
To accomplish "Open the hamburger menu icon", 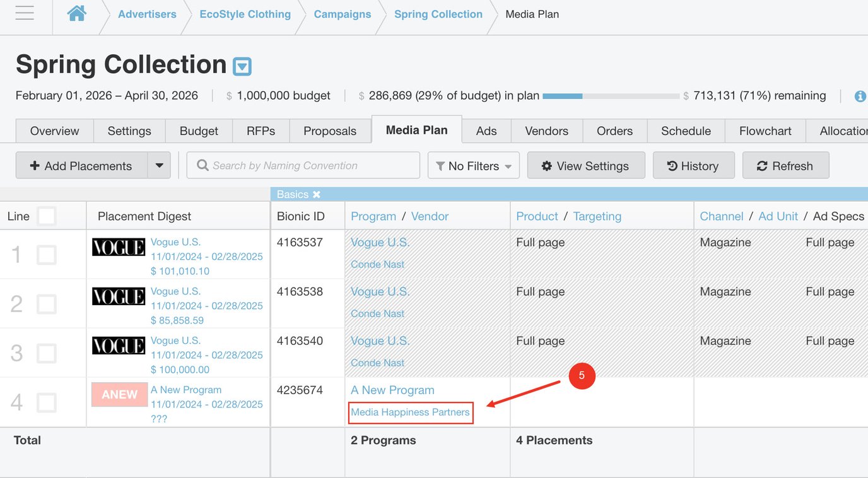I will pyautogui.click(x=25, y=13).
